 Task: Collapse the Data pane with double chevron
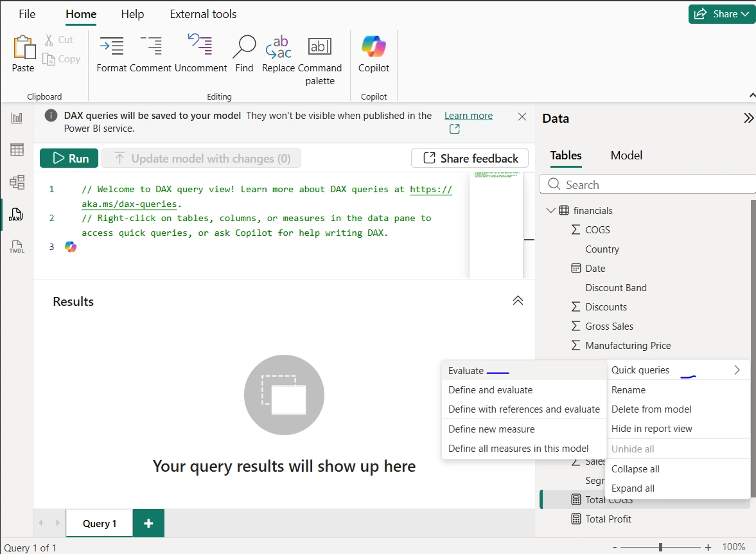pyautogui.click(x=748, y=118)
